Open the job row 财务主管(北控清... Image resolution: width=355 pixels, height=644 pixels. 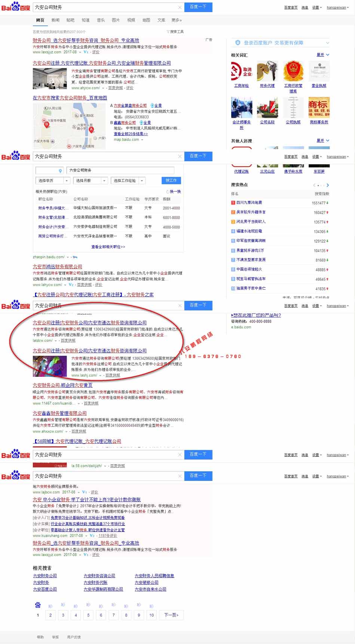coord(108,217)
